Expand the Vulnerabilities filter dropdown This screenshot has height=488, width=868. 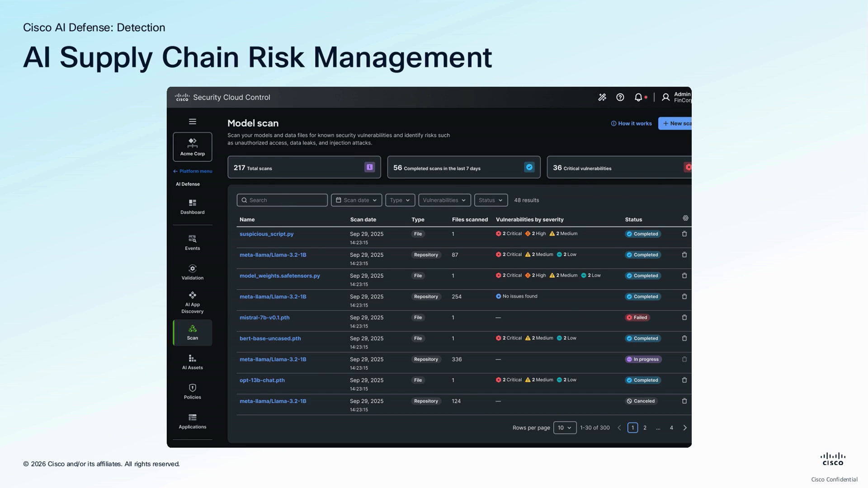tap(444, 200)
